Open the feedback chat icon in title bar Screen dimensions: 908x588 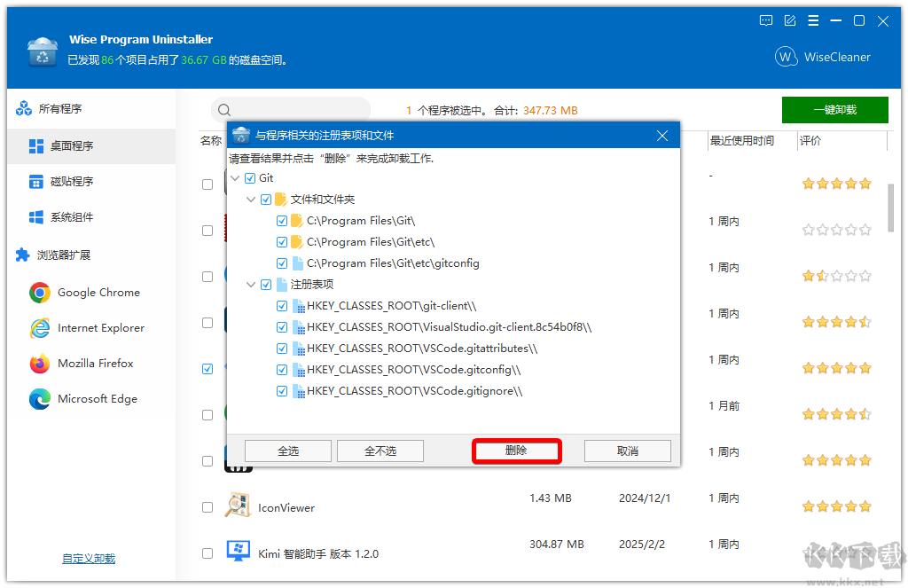765,21
